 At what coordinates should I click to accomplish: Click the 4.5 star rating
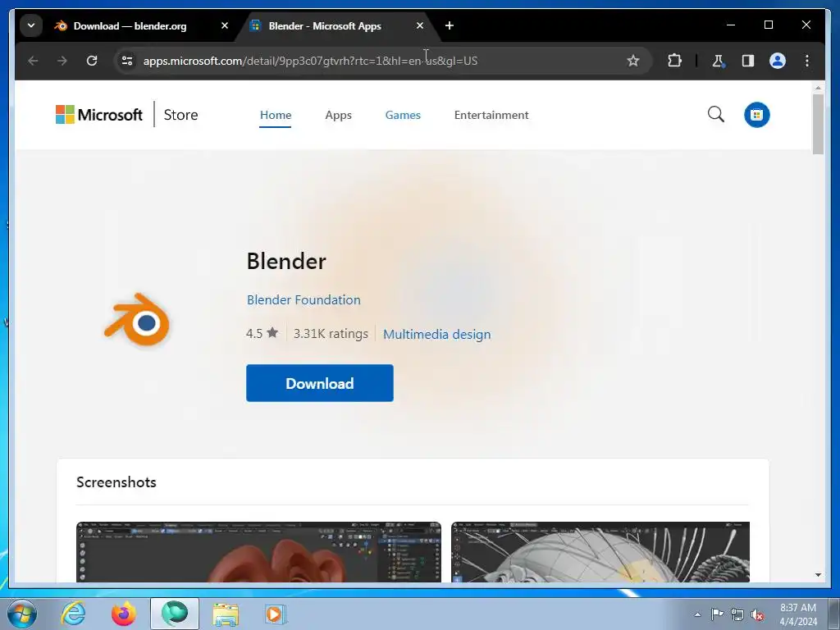[262, 333]
